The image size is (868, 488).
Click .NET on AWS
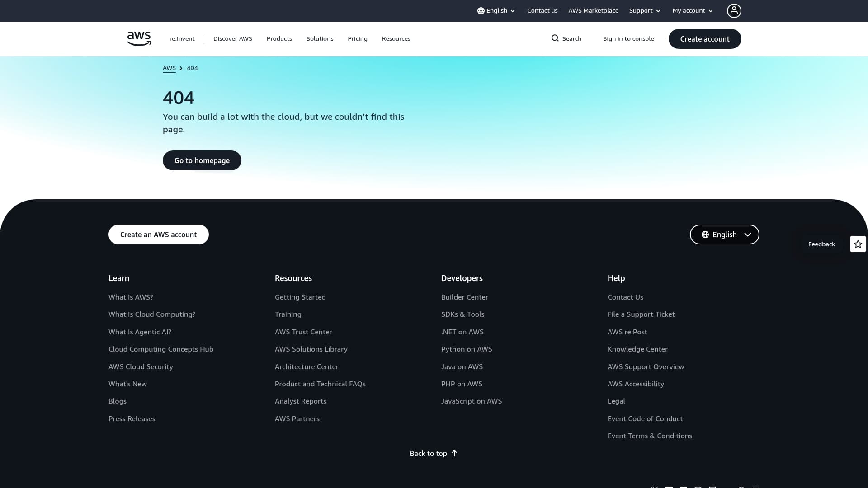(x=462, y=332)
